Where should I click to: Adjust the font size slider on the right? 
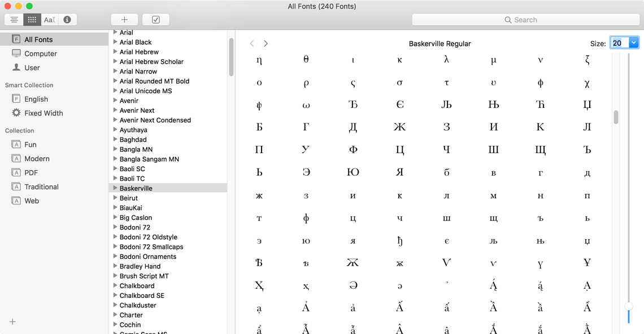[629, 307]
